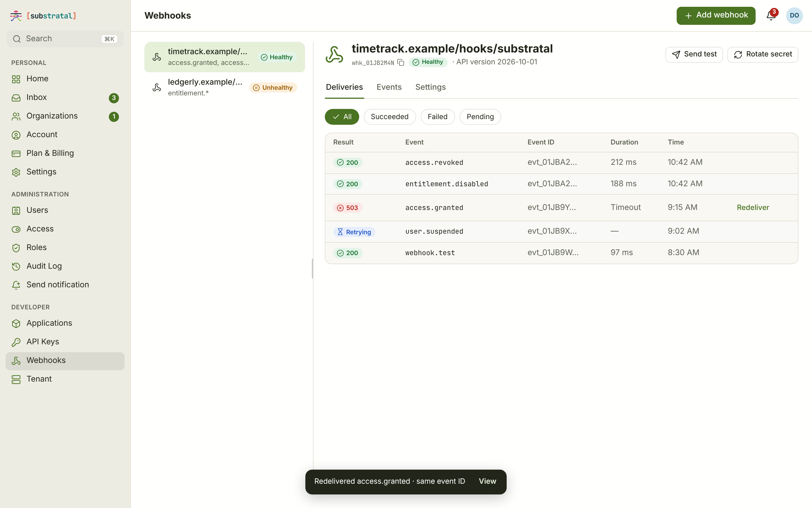812x508 pixels.
Task: Switch to the Deliveries tab
Action: [344, 87]
